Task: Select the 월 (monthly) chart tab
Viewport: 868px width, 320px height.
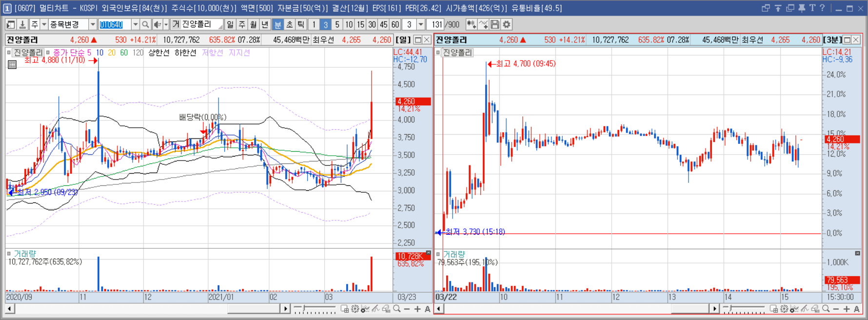Action: (x=254, y=24)
